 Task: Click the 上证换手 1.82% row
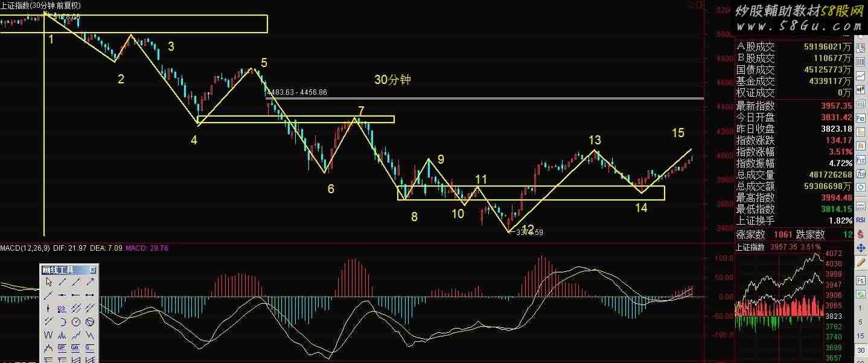coord(794,220)
